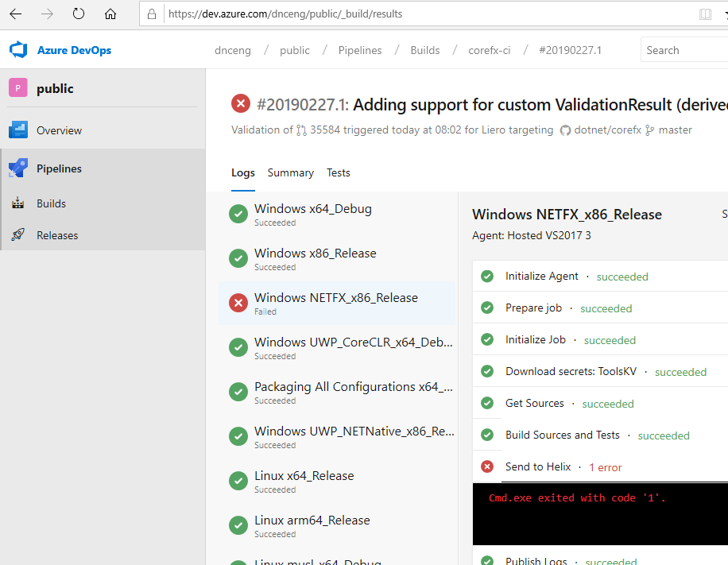Click the pull request icon beside 35584
Screen dimensions: 728x565
[301, 130]
